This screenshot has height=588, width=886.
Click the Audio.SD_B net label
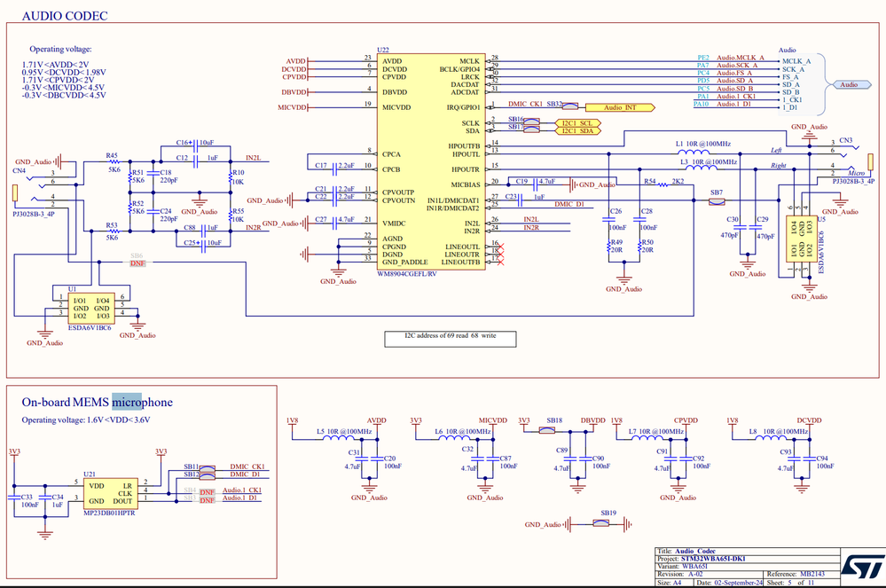tap(734, 89)
